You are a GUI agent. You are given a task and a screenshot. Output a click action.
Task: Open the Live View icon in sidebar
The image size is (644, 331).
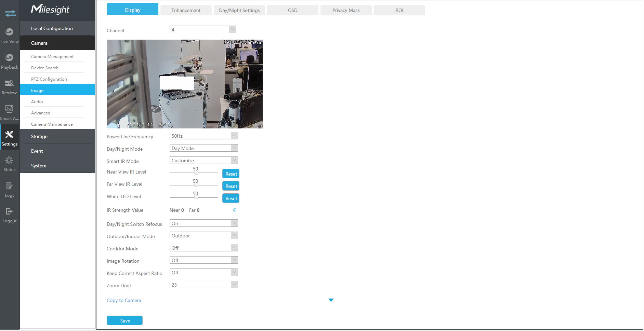(9, 32)
